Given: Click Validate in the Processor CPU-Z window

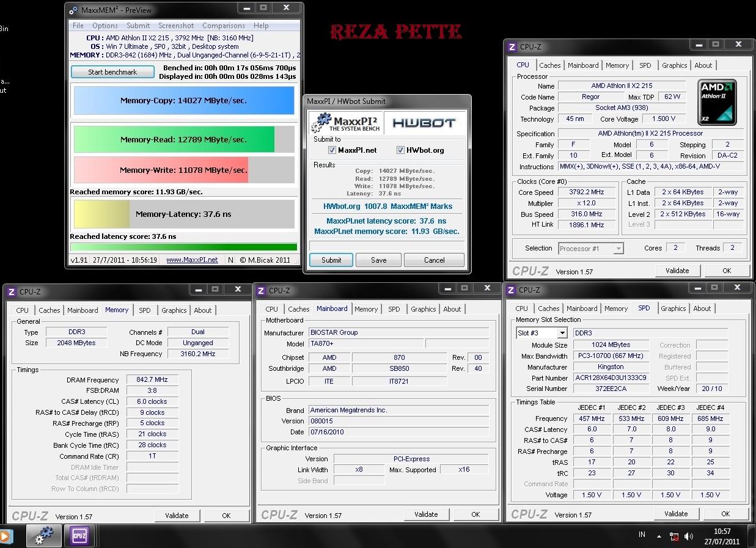Looking at the screenshot, I should 677,271.
